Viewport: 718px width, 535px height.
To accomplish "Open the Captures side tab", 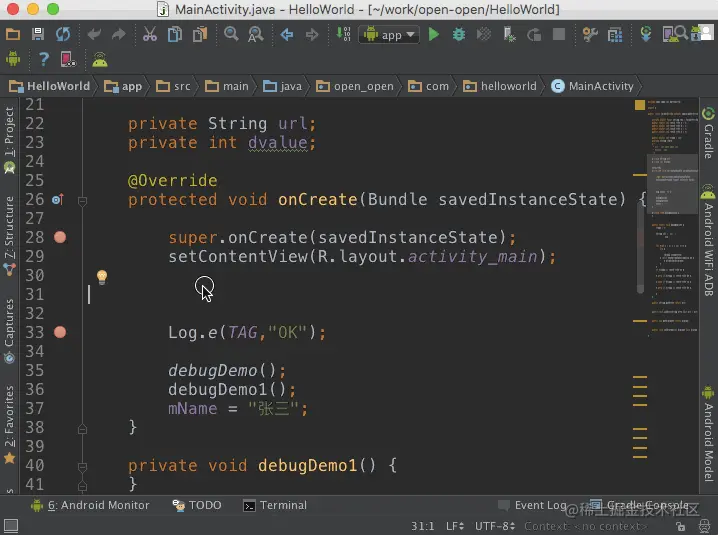I will pos(9,331).
